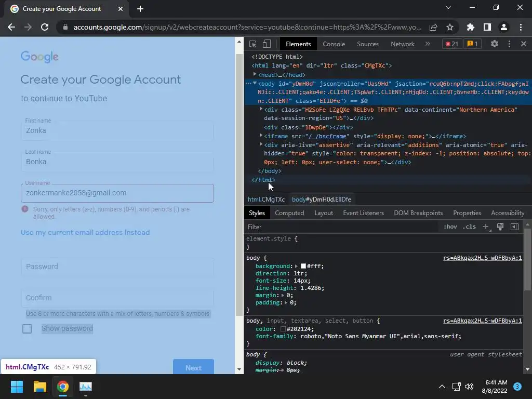The height and width of the screenshot is (399, 532).
Task: Go forward in browser history
Action: pos(28,27)
